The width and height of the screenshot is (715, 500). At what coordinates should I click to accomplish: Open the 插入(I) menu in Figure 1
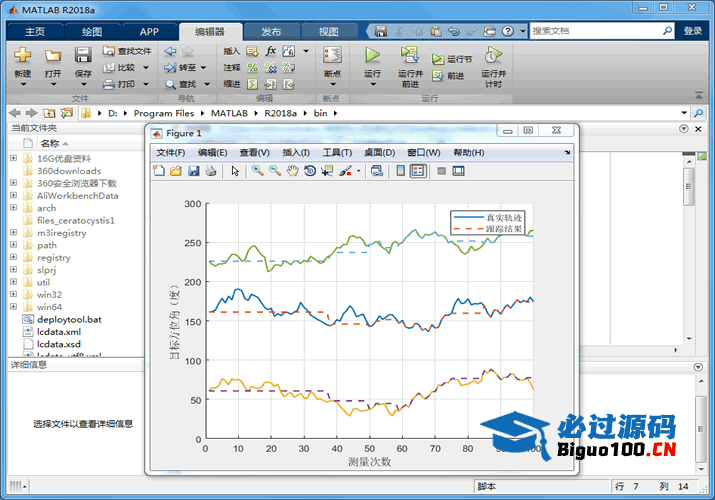[x=296, y=153]
